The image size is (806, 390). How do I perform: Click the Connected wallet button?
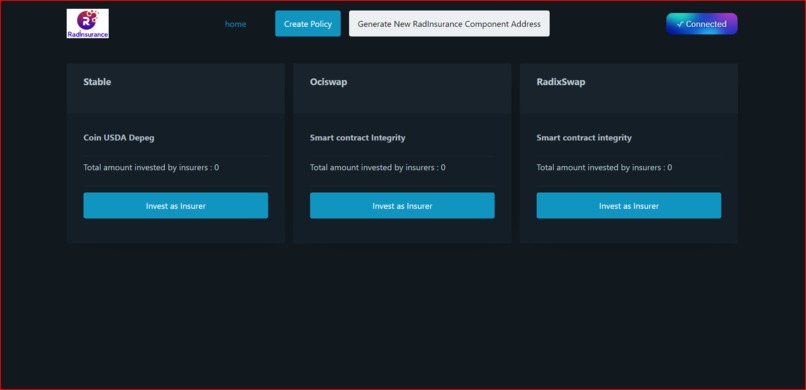702,24
